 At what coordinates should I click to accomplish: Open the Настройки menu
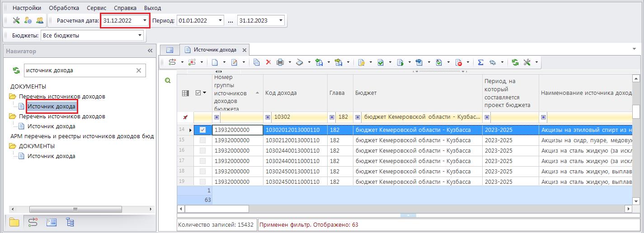point(27,8)
